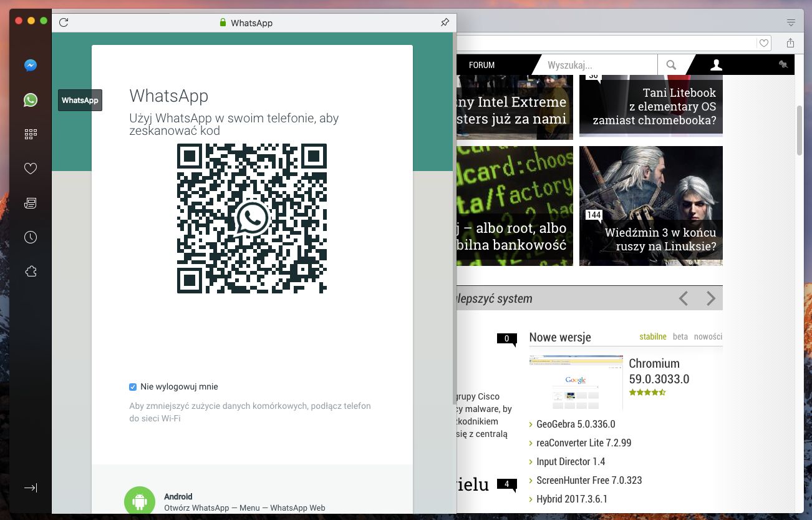Click the 'Android' heading text
This screenshot has width=812, height=520.
[178, 496]
